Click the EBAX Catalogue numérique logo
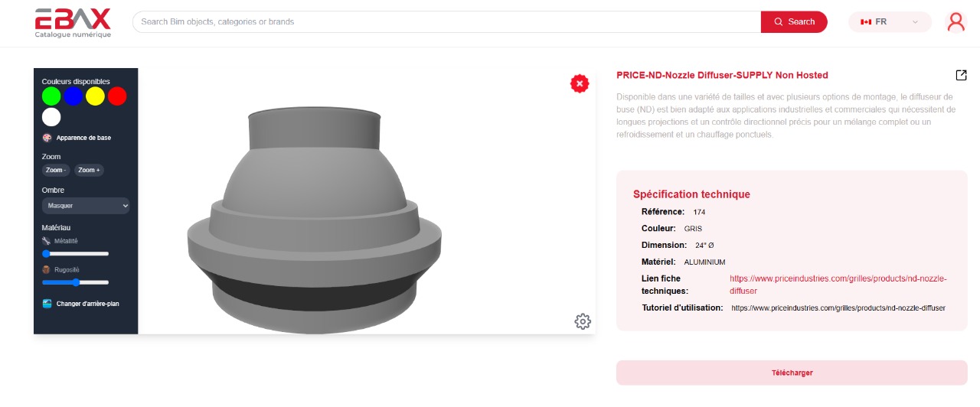 coord(73,23)
